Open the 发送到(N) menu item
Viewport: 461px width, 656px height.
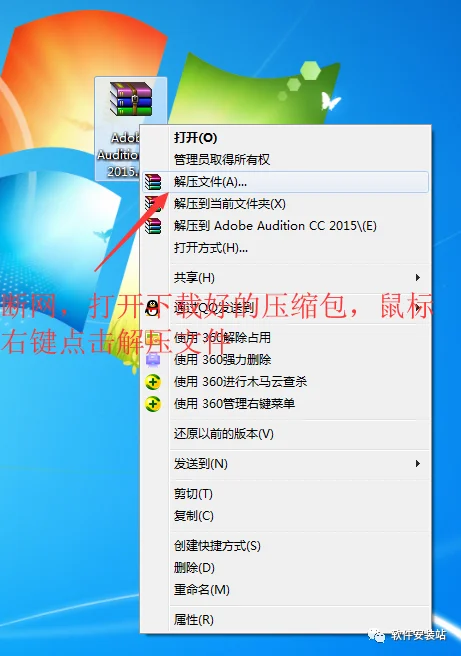(286, 464)
